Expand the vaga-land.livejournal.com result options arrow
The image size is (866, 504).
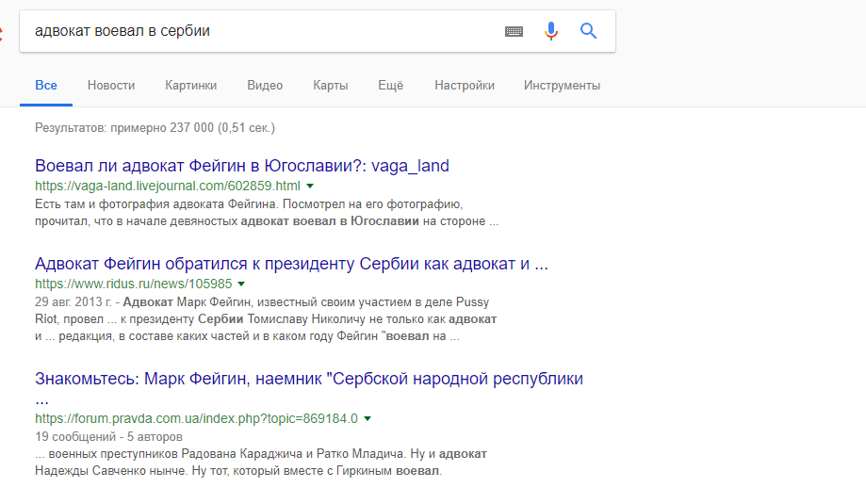pos(310,186)
